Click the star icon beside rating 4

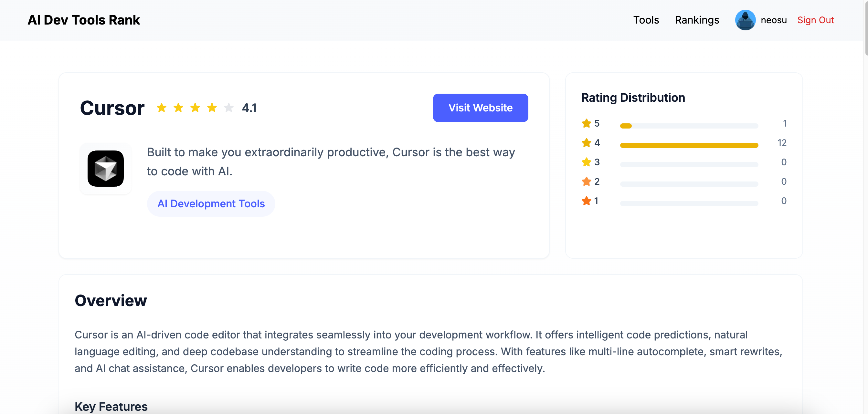586,143
